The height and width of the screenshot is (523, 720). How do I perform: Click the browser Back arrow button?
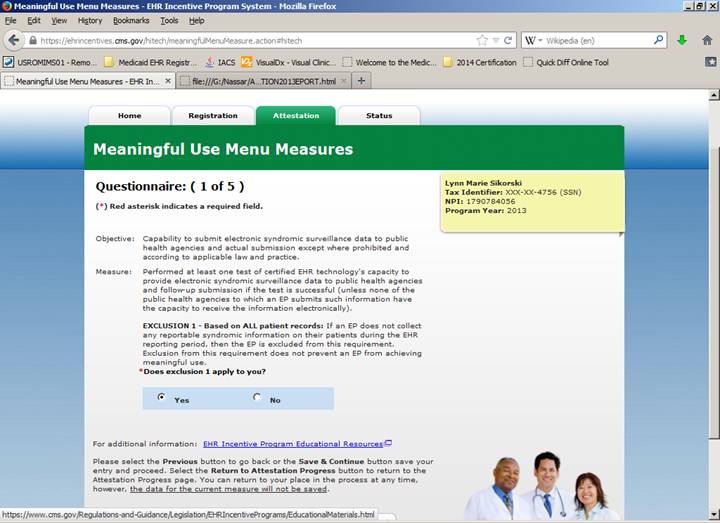coord(13,40)
